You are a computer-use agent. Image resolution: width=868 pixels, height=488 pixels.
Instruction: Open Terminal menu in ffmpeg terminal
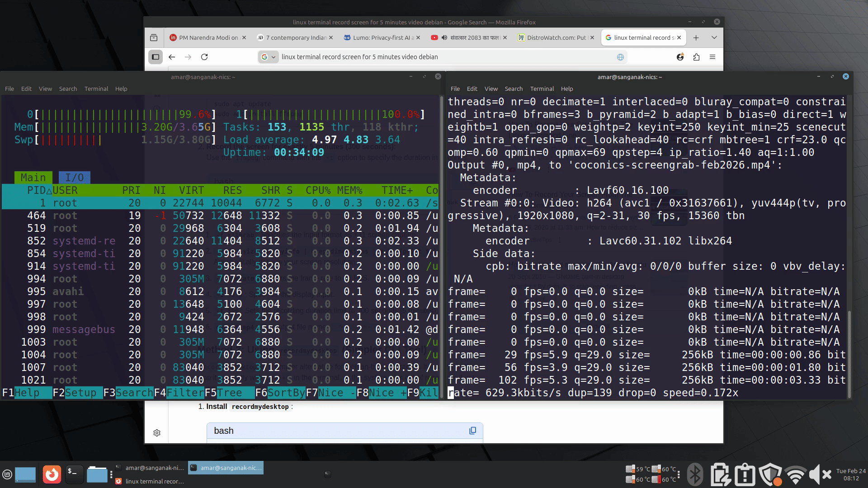pos(542,89)
